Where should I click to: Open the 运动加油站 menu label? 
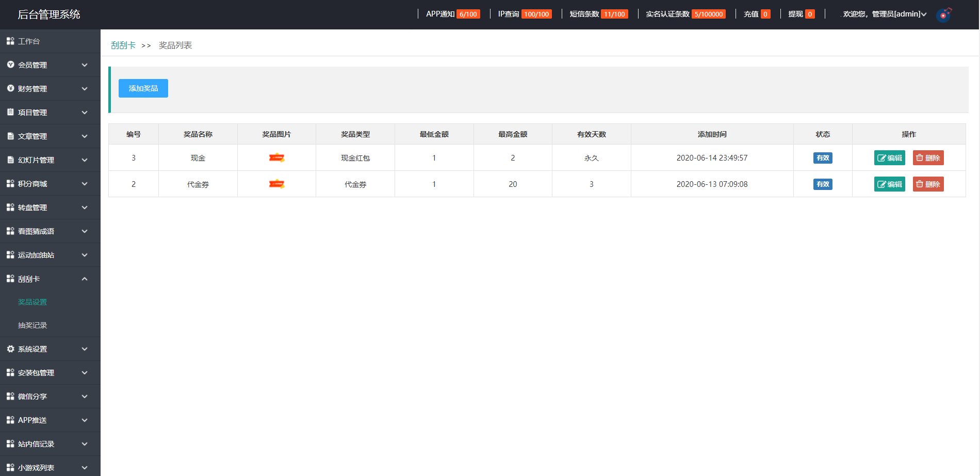[36, 255]
